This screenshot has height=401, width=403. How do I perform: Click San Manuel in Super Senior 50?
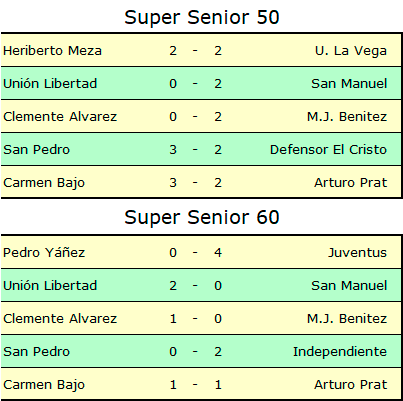(349, 83)
